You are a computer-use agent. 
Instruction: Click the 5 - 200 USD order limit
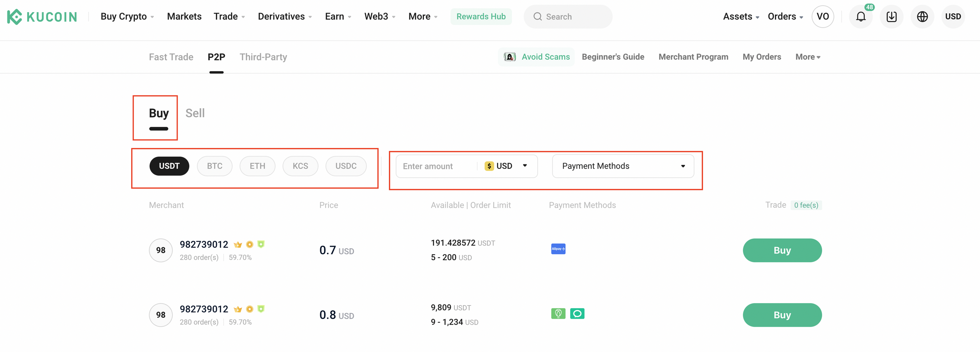coord(451,257)
